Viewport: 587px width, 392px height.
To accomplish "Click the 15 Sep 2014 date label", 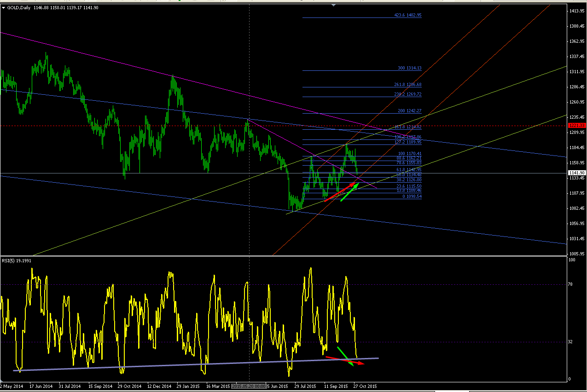I will pyautogui.click(x=100, y=386).
